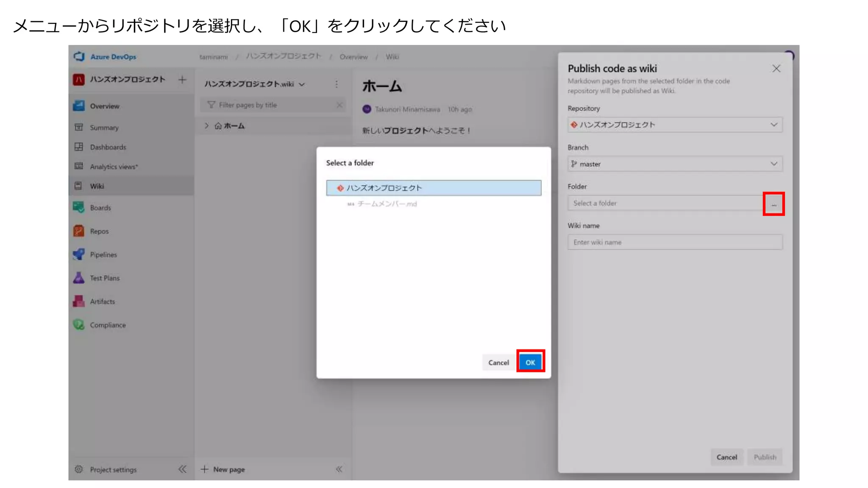
Task: Click the Select a folder field
Action: (x=665, y=203)
